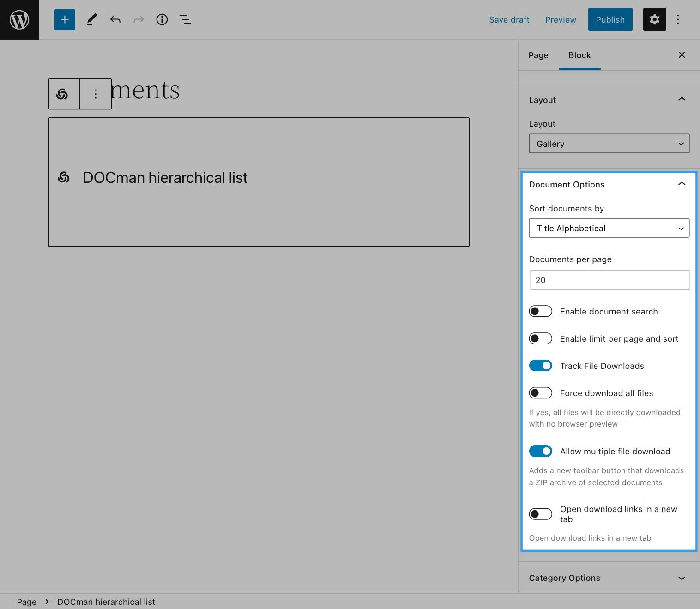
Task: Click the Undo arrow icon
Action: pos(115,20)
